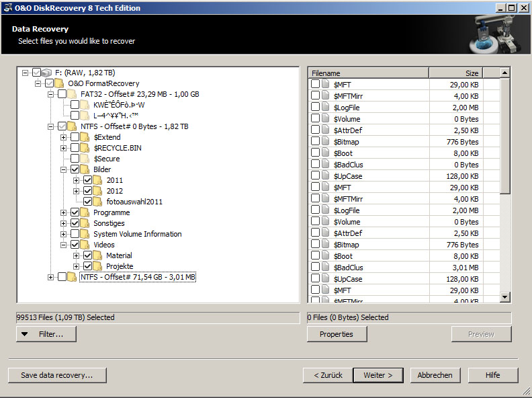
Task: Click the System Volume Information folder icon
Action: [x=85, y=234]
